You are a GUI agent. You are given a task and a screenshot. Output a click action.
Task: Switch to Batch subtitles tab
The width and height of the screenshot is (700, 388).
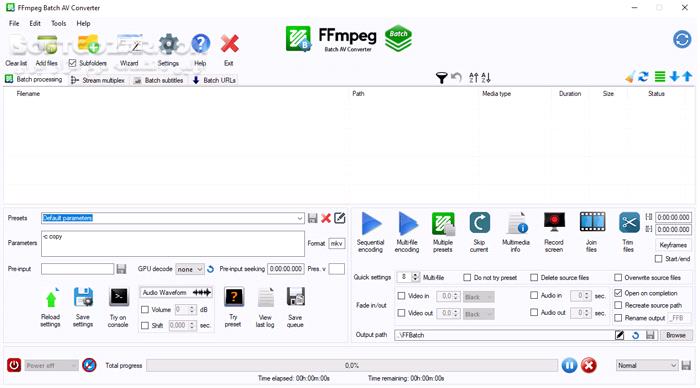click(x=158, y=80)
